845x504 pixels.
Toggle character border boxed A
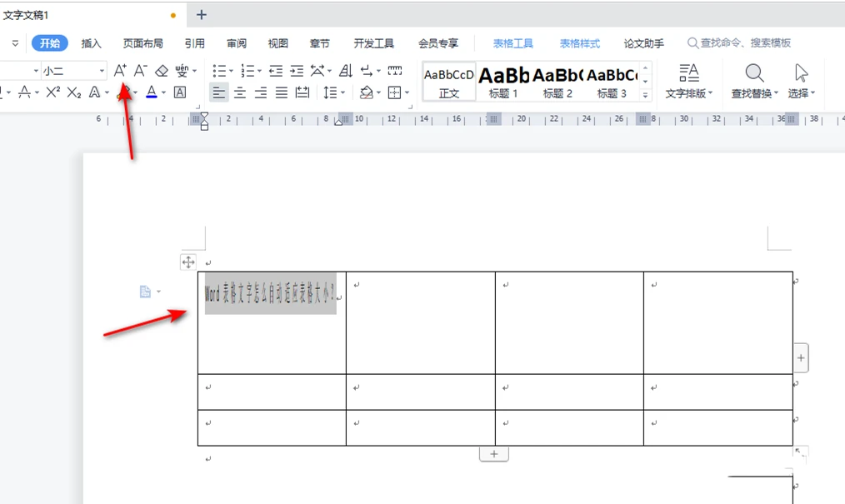[180, 92]
